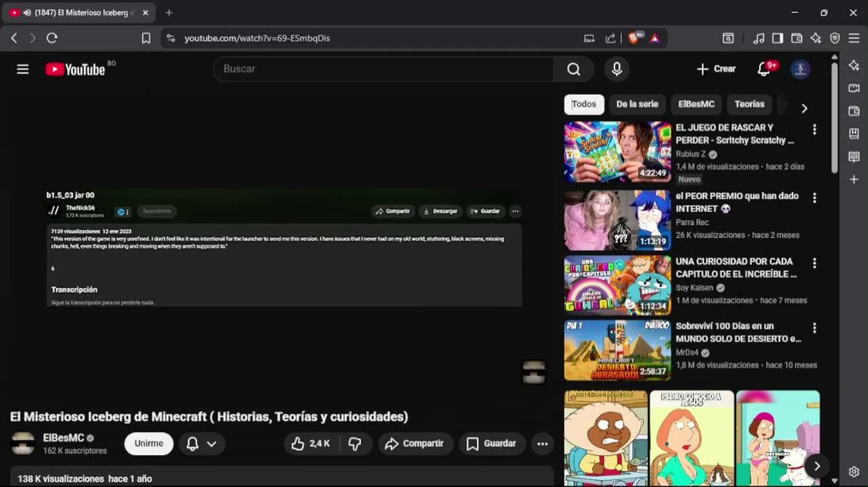Open Brave Talk camera in the sidebar
This screenshot has width=868, height=487.
(854, 88)
